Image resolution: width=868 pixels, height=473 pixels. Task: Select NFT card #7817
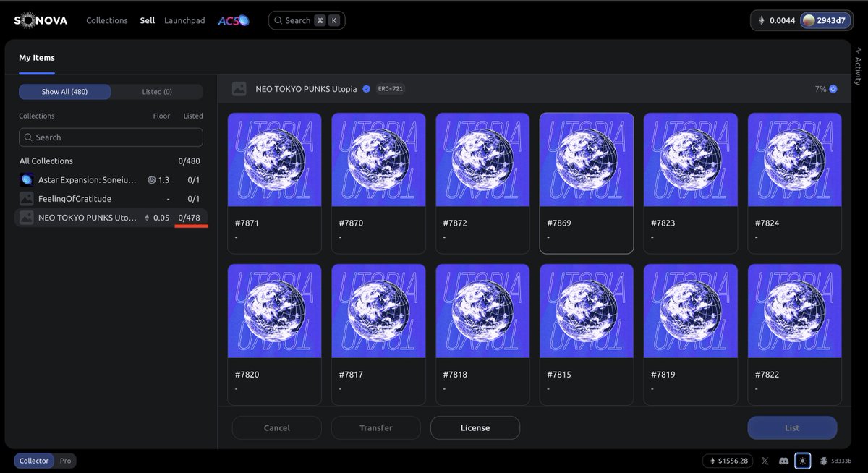[378, 334]
